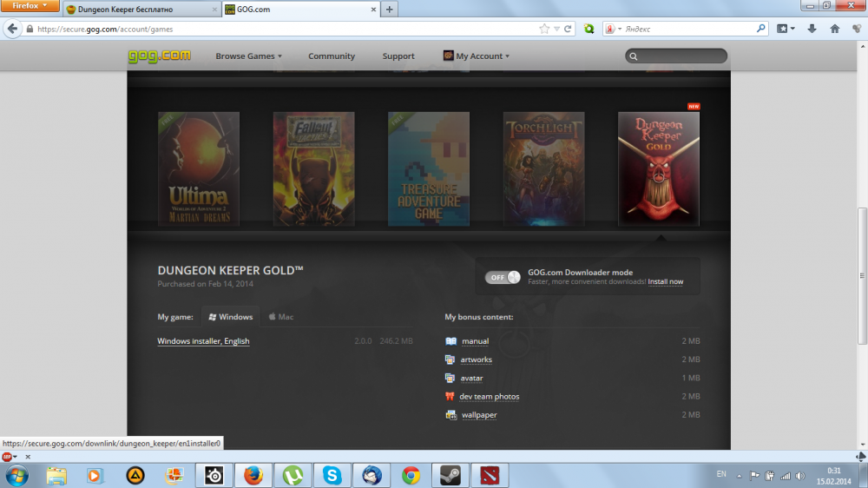Reload the current page
Image resolution: width=868 pixels, height=488 pixels.
pyautogui.click(x=568, y=29)
